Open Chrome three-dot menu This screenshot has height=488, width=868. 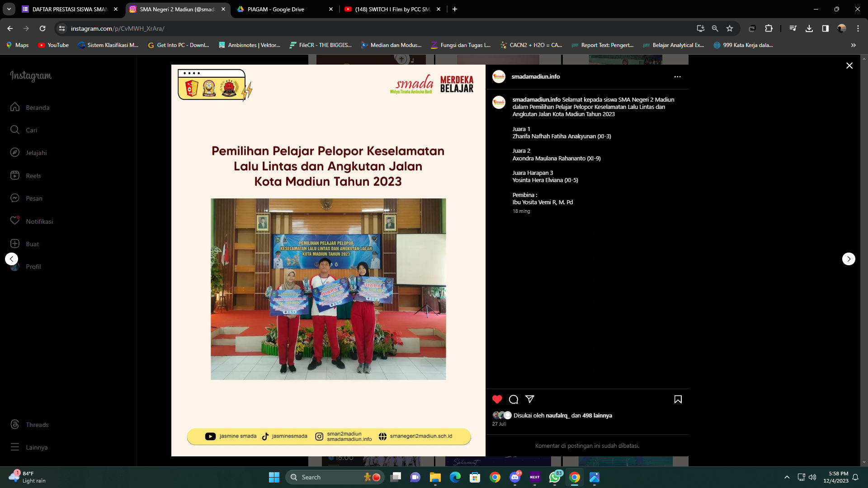coord(858,28)
